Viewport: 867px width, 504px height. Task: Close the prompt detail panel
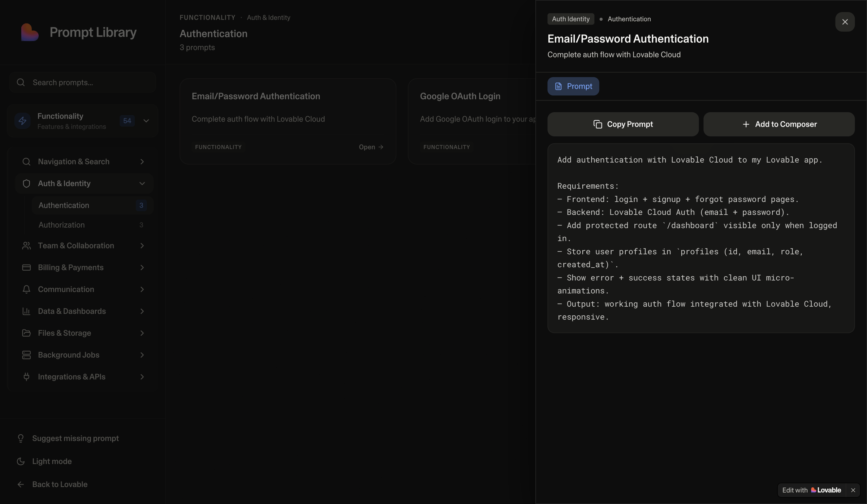pyautogui.click(x=845, y=22)
